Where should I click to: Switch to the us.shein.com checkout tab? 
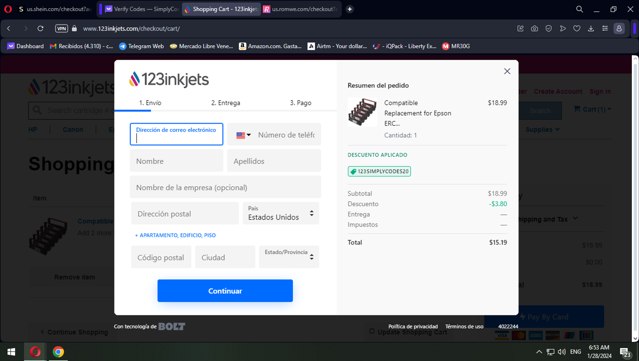pos(55,9)
